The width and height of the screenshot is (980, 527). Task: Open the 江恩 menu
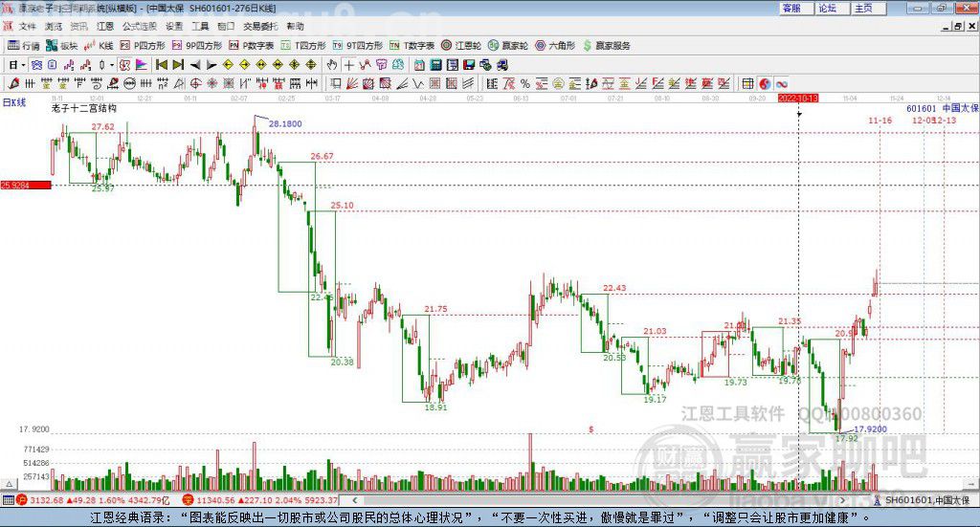click(x=105, y=26)
